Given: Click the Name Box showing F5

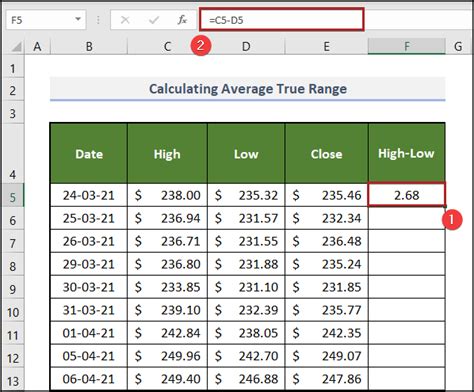Looking at the screenshot, I should (46, 20).
